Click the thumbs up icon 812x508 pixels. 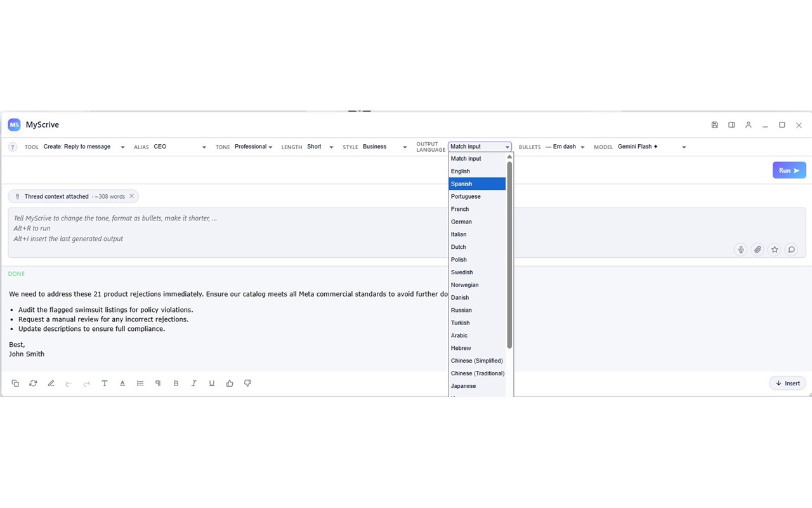tap(230, 384)
